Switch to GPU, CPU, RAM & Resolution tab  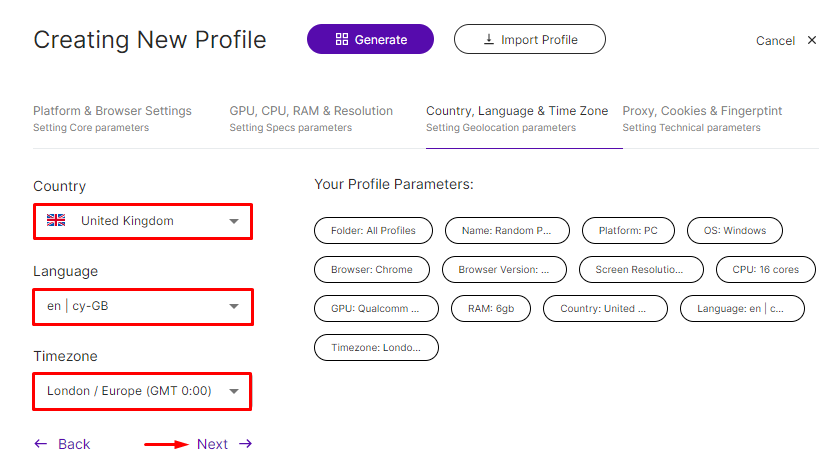point(311,118)
